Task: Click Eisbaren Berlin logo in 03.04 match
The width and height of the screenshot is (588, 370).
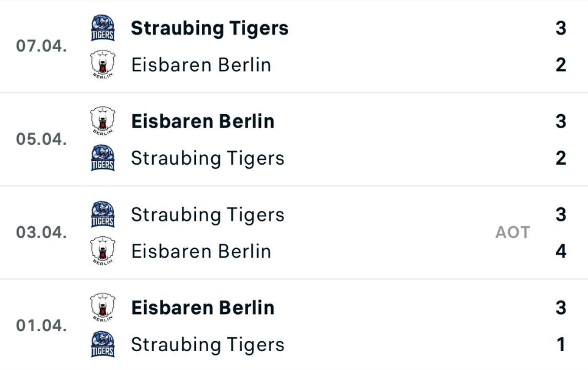Action: (x=103, y=250)
